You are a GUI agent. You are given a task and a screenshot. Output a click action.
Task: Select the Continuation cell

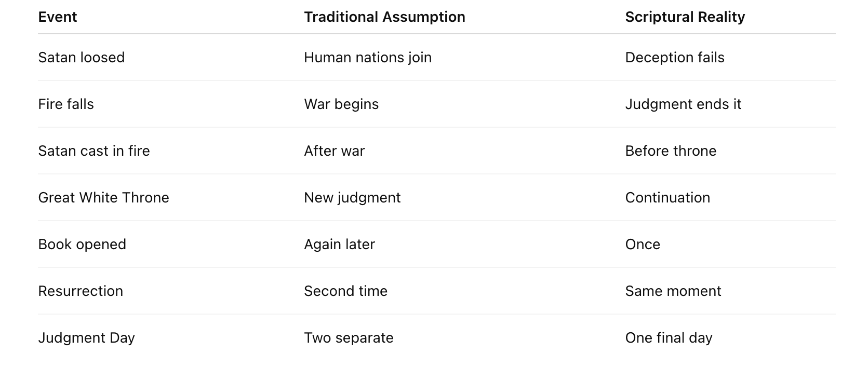pyautogui.click(x=667, y=198)
